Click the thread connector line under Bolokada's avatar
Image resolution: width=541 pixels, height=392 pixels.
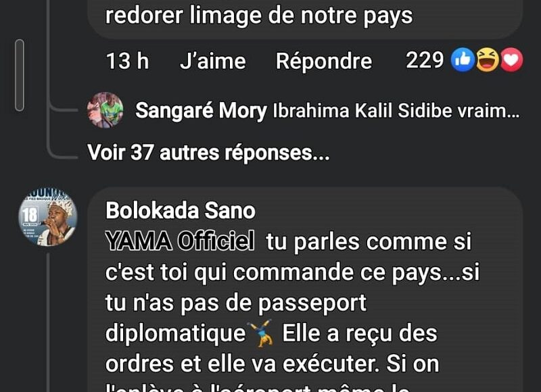point(48,322)
